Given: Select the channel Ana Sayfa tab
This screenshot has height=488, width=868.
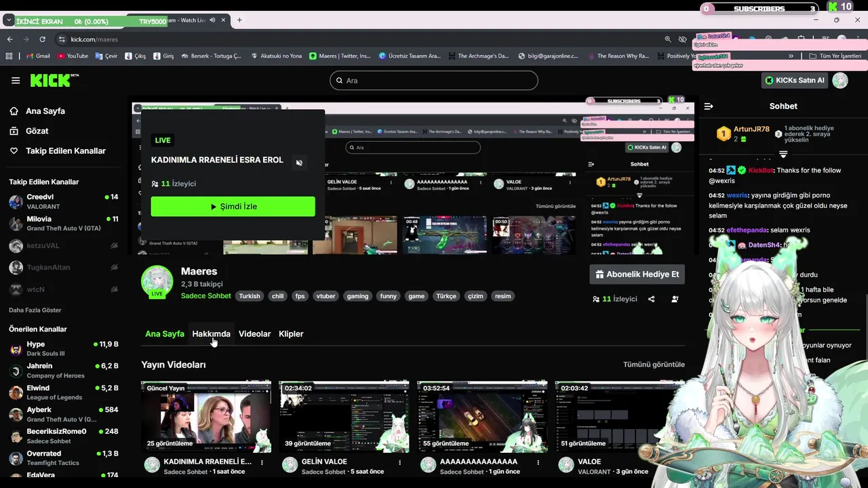Looking at the screenshot, I should pyautogui.click(x=165, y=334).
